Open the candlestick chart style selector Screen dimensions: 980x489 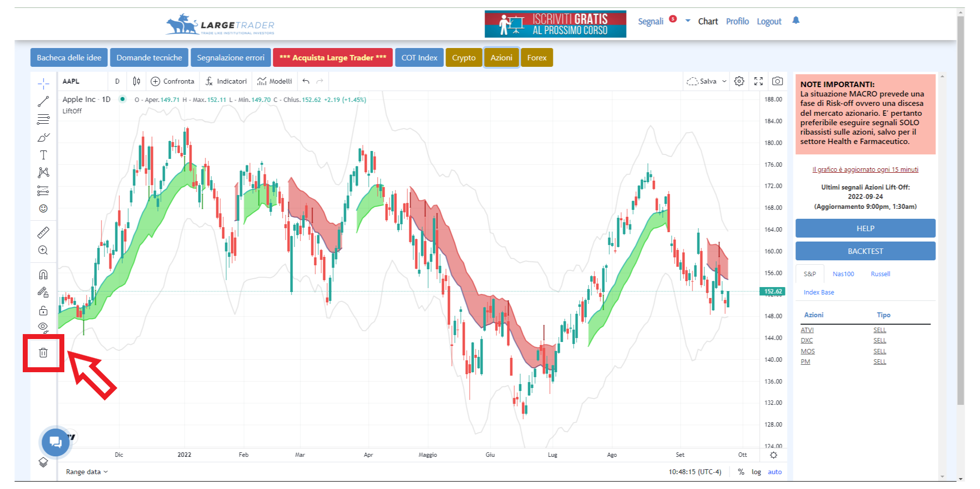[136, 81]
